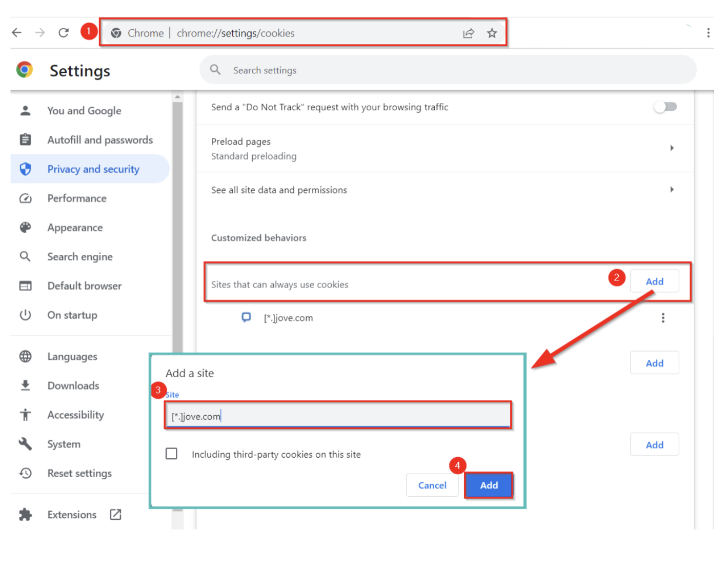Click the share page icon in address bar
The height and width of the screenshot is (569, 728).
(469, 33)
